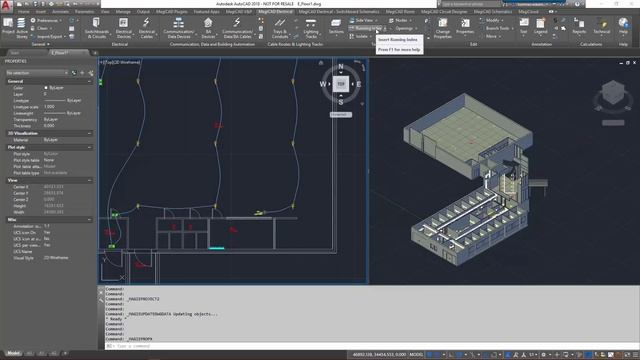This screenshot has width=640, height=360.
Task: Switch to the Annotate ribbon tab
Action: pos(60,12)
